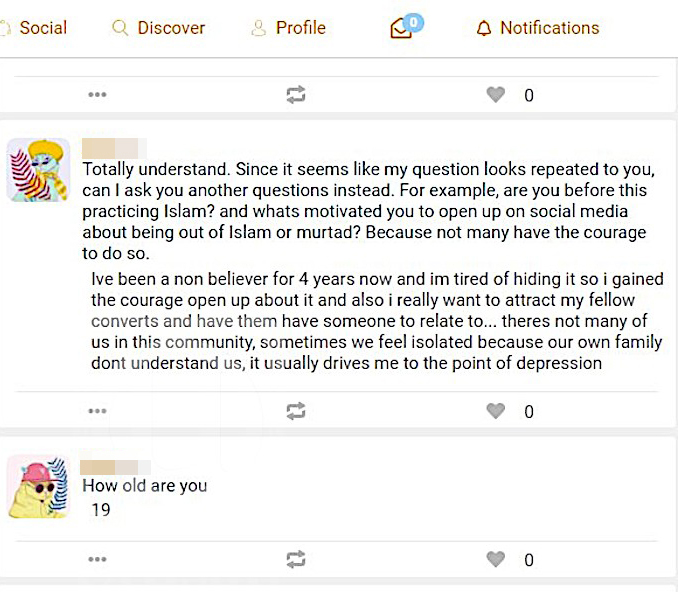The image size is (678, 592).
Task: Open more options on the "How old are you" post
Action: 97,559
